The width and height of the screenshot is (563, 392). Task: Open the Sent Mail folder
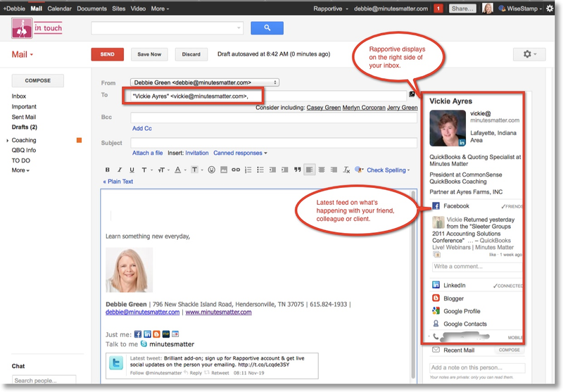coord(24,117)
